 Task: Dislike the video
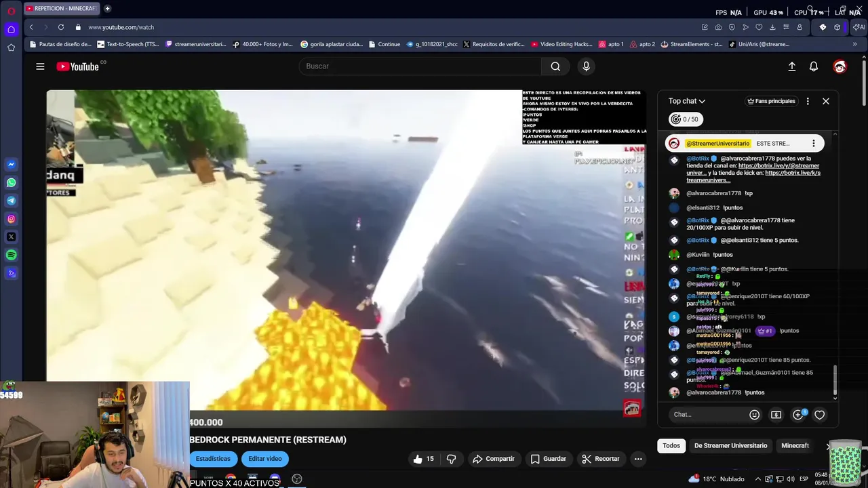pyautogui.click(x=451, y=459)
